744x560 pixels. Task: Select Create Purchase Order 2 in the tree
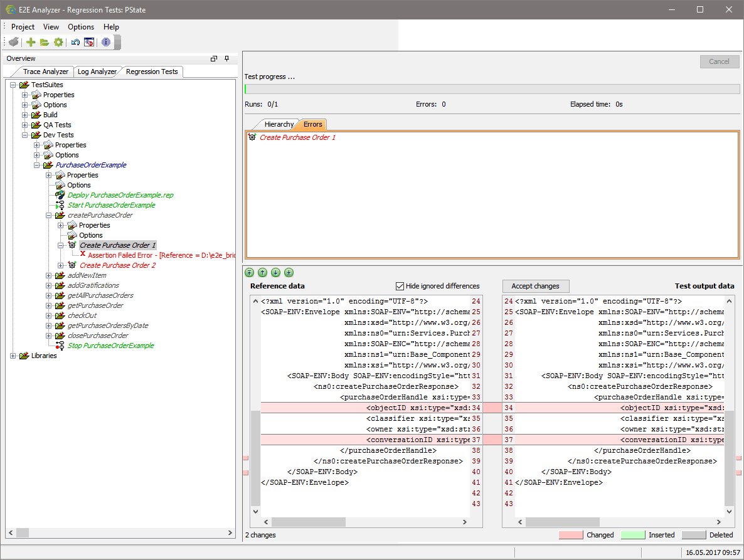117,265
